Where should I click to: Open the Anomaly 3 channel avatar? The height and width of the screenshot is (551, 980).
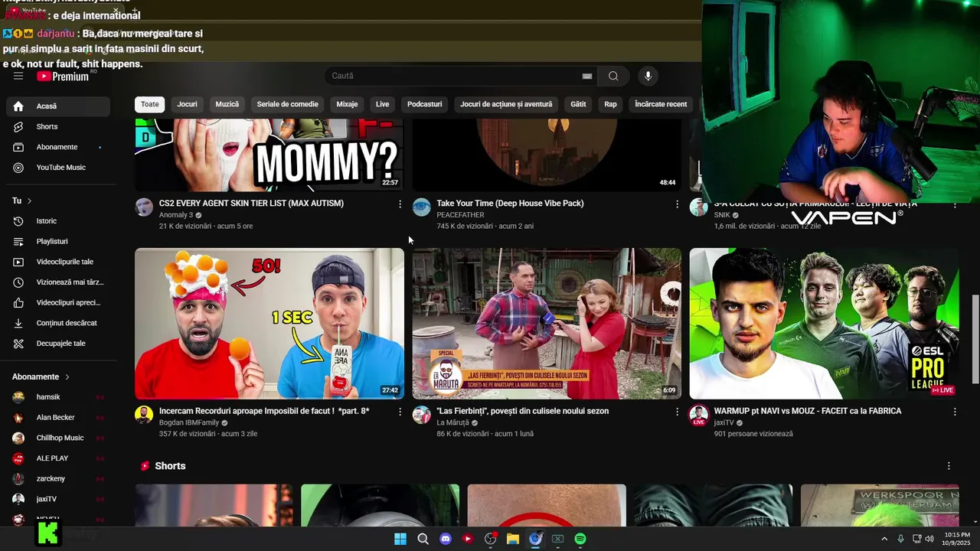point(144,207)
